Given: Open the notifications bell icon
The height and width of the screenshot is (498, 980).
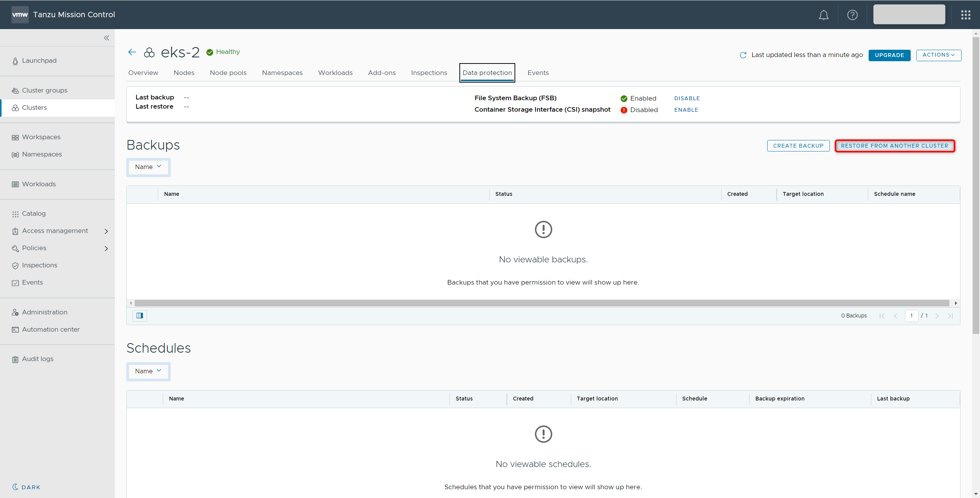Looking at the screenshot, I should pyautogui.click(x=823, y=15).
